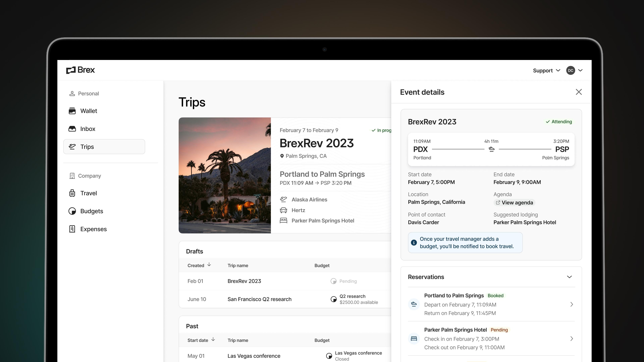This screenshot has width=644, height=362.
Task: Open Portland to Palm Springs reservation details
Action: [x=454, y=295]
